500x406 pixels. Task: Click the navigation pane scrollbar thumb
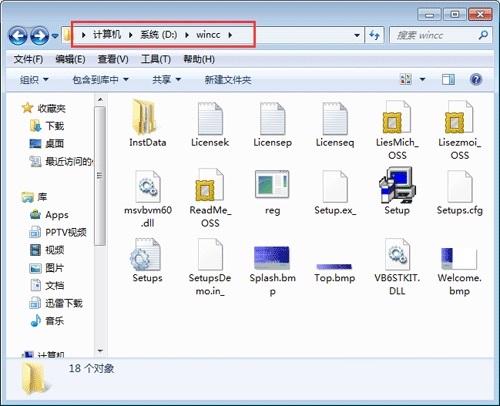(x=100, y=176)
